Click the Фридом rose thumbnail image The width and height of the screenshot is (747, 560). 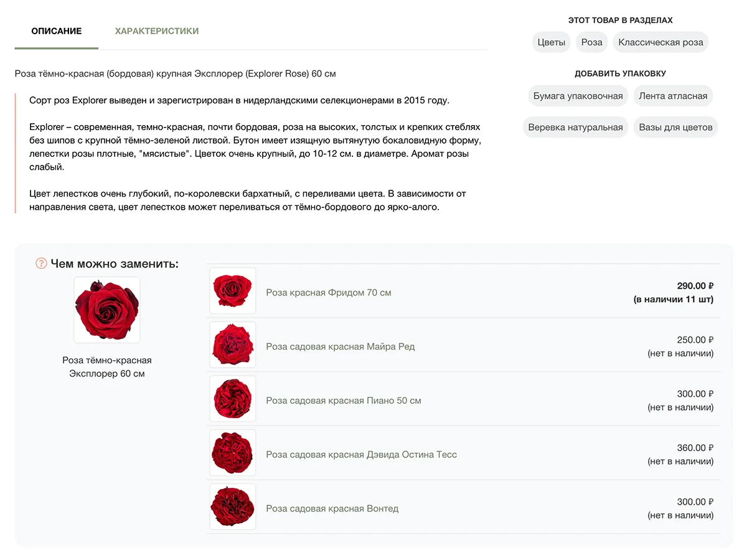233,291
